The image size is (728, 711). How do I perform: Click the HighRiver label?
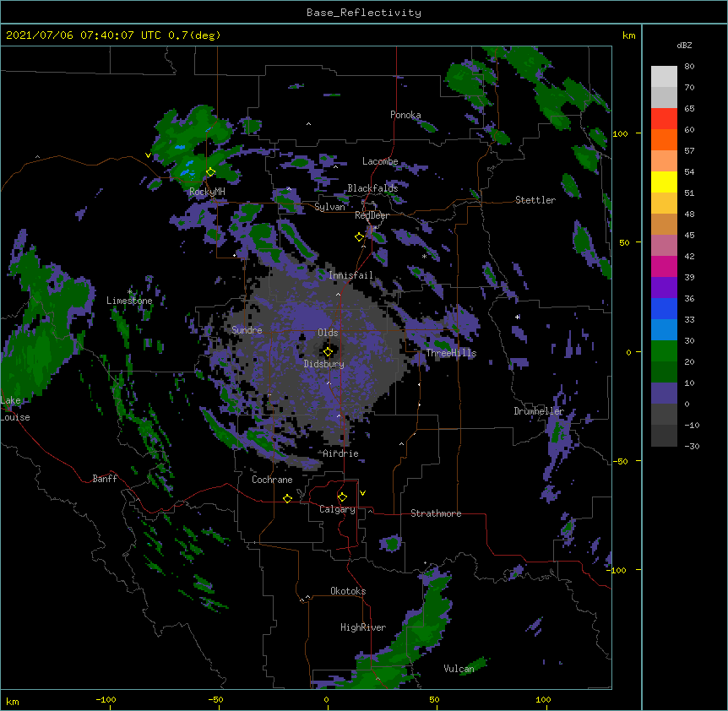(363, 627)
